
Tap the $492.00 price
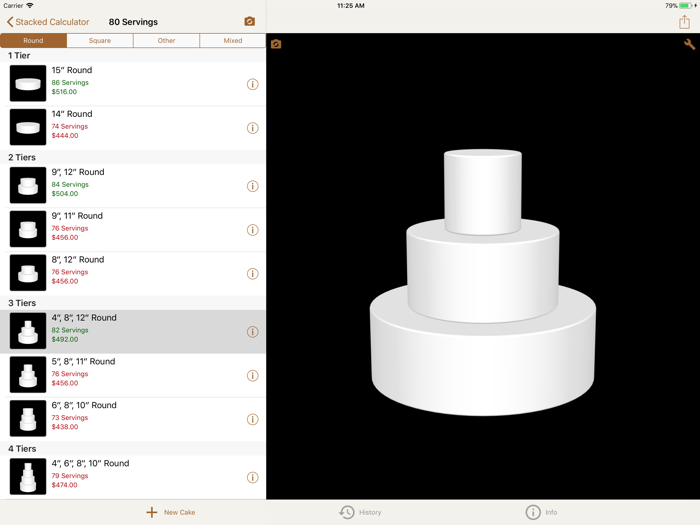point(65,339)
